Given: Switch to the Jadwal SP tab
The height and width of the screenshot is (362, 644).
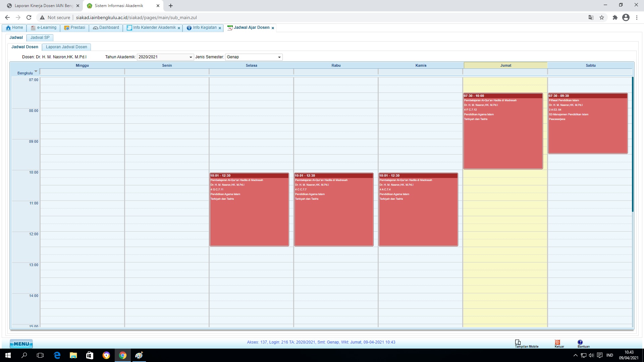Looking at the screenshot, I should click(40, 38).
